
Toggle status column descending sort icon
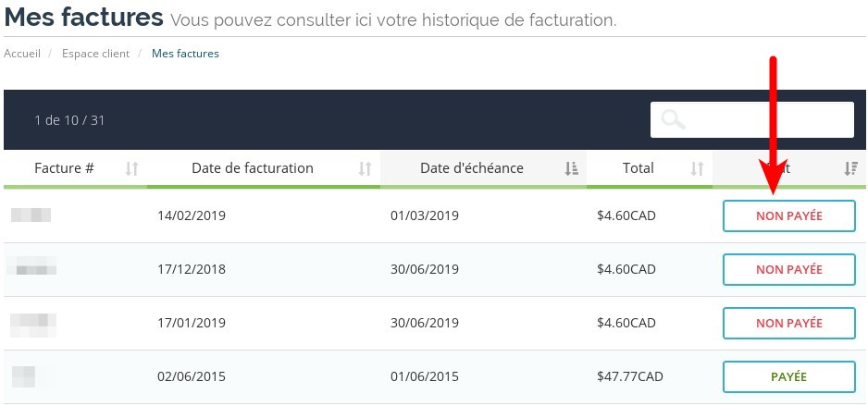(x=850, y=168)
